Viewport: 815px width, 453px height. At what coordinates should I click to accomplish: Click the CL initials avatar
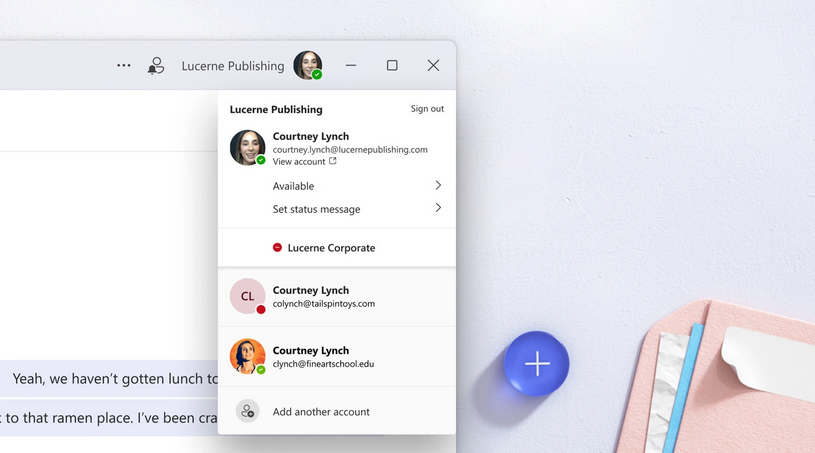click(247, 296)
